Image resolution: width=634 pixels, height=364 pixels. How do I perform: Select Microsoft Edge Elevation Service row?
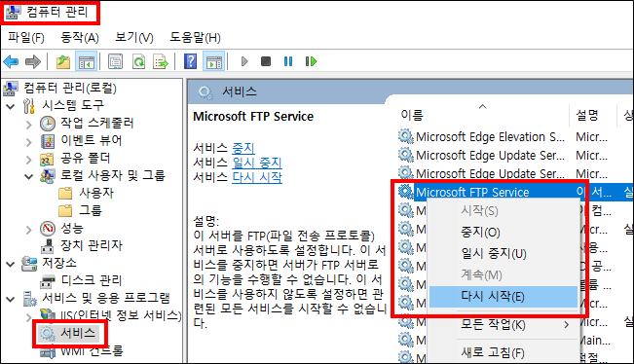click(490, 137)
